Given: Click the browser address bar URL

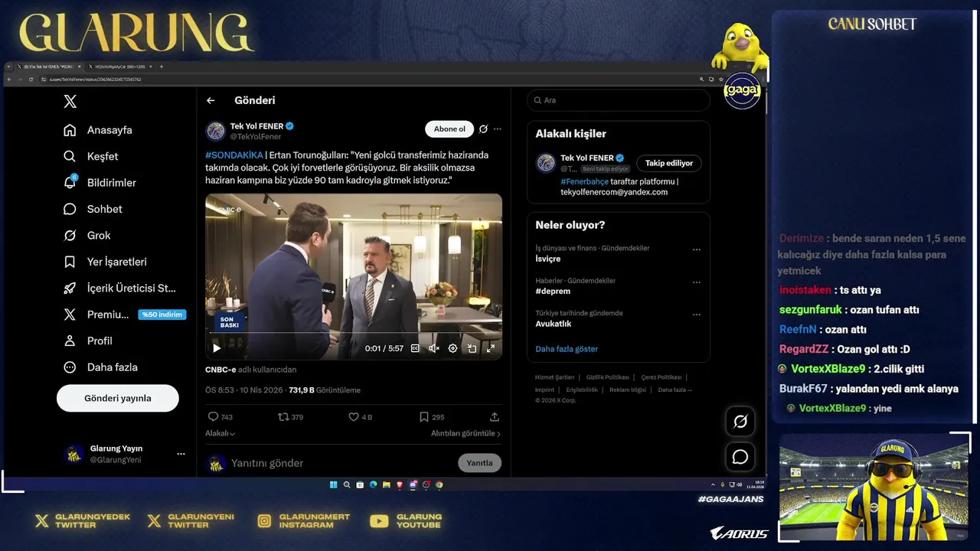Looking at the screenshot, I should [96, 79].
